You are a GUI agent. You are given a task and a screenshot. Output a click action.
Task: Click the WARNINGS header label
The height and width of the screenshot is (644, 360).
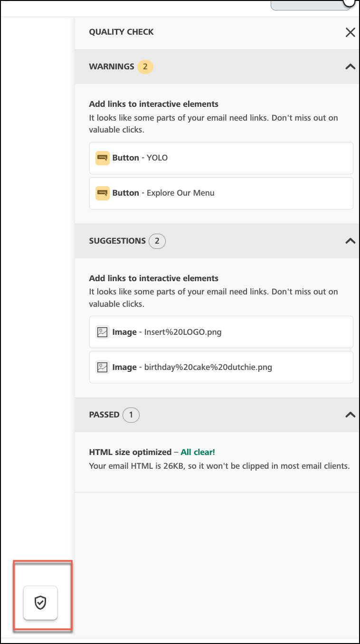112,66
